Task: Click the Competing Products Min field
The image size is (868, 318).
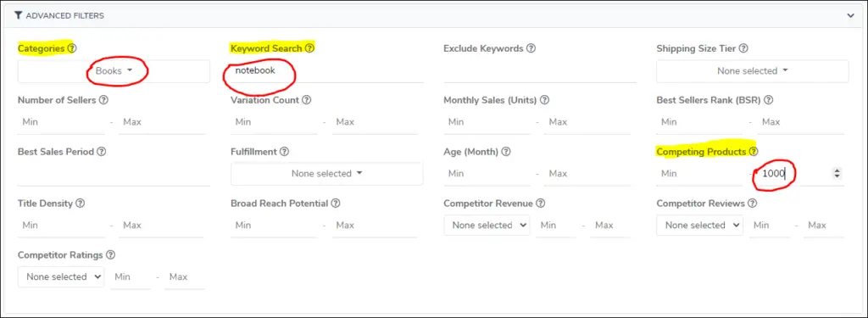Action: click(x=699, y=173)
